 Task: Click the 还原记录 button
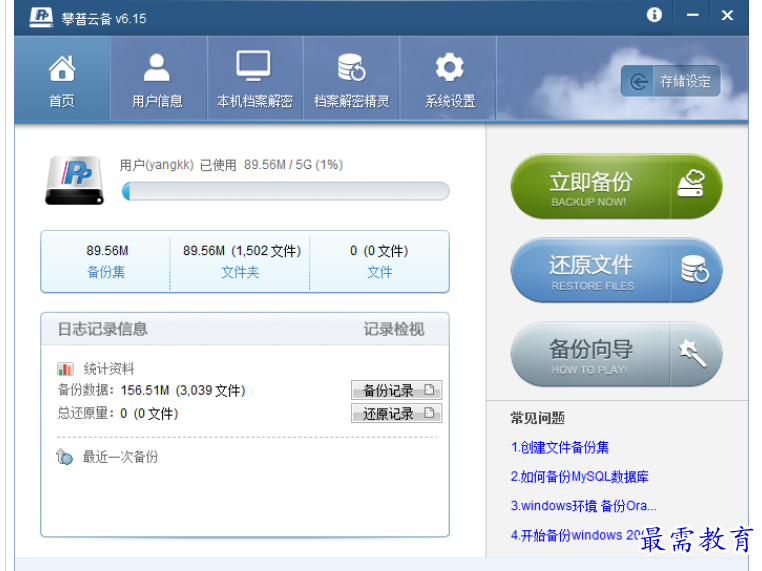pos(397,414)
